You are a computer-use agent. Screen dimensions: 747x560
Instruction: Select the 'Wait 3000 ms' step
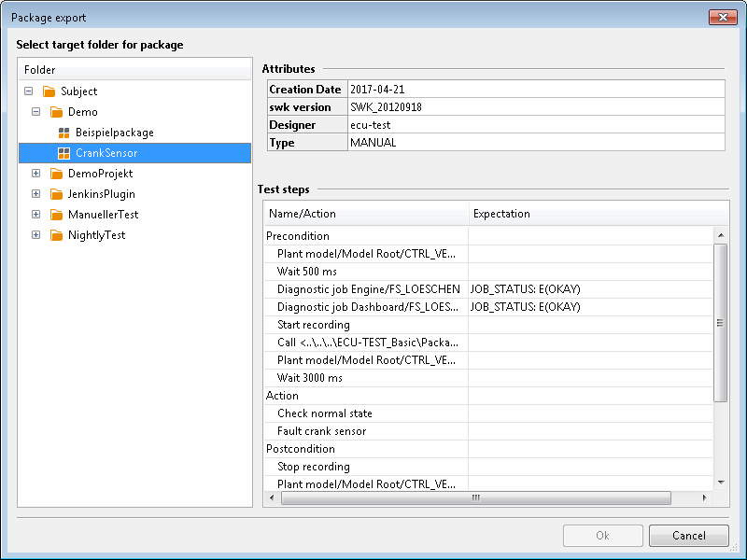pyautogui.click(x=488, y=378)
